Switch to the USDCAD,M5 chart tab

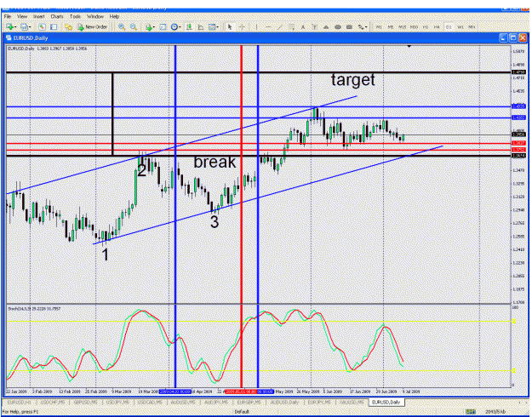pyautogui.click(x=151, y=403)
